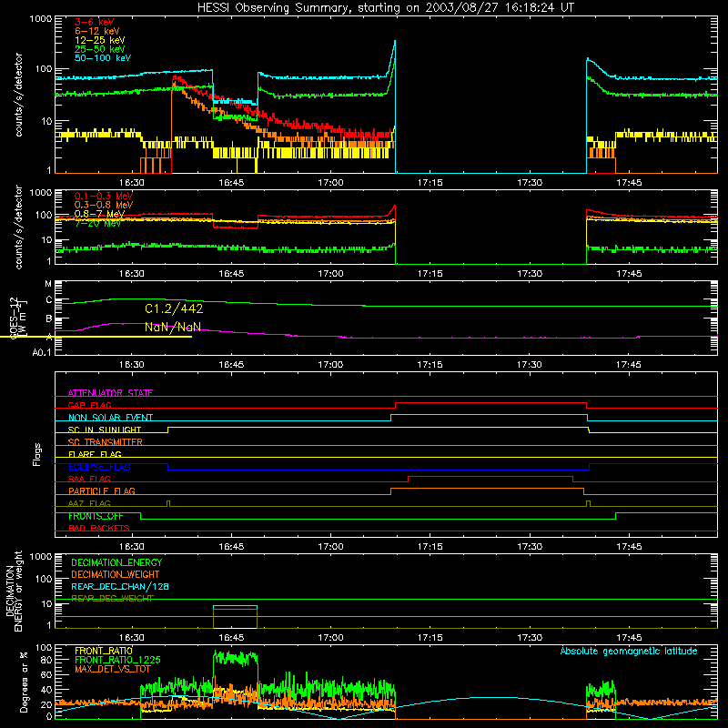The width and height of the screenshot is (728, 728).
Task: Click the SAA_FLAG label
Action: point(89,479)
